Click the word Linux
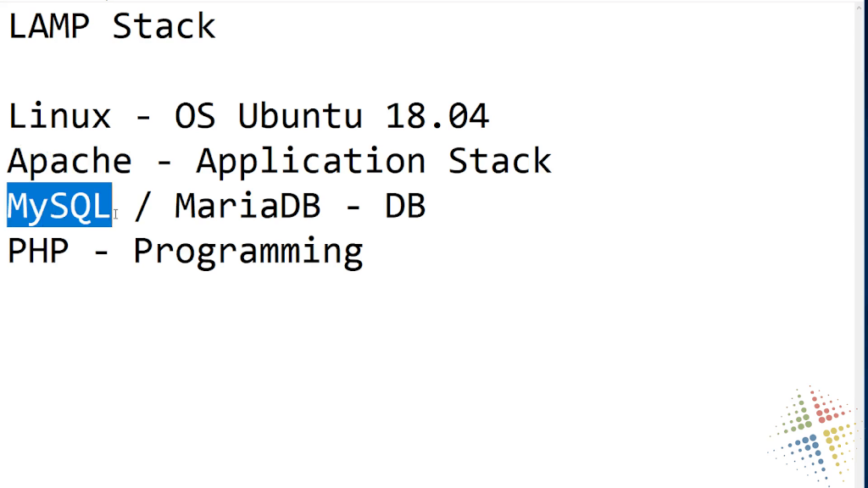Image resolution: width=868 pixels, height=488 pixels. 59,116
